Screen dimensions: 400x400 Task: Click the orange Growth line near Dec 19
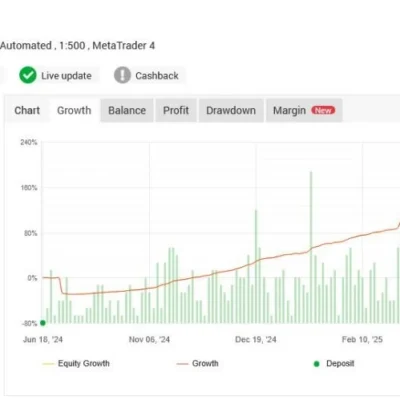[256, 261]
